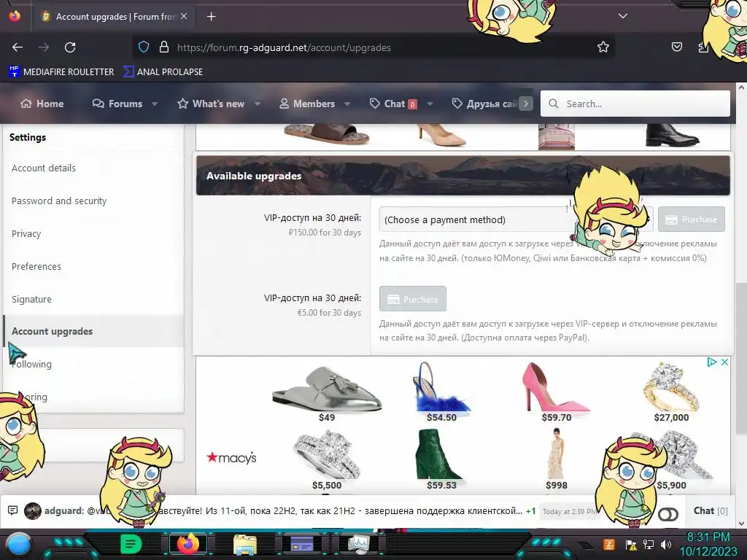
Task: Open the Pocket save icon
Action: (x=676, y=47)
